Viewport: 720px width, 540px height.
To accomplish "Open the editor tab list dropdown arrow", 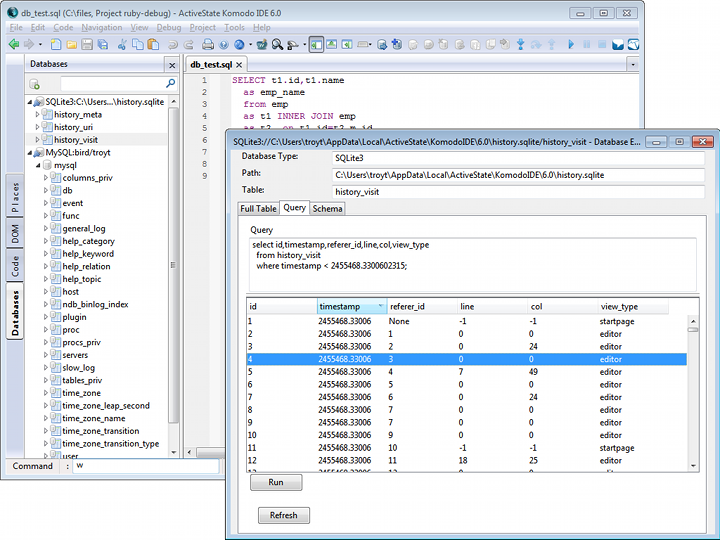I will coord(632,64).
